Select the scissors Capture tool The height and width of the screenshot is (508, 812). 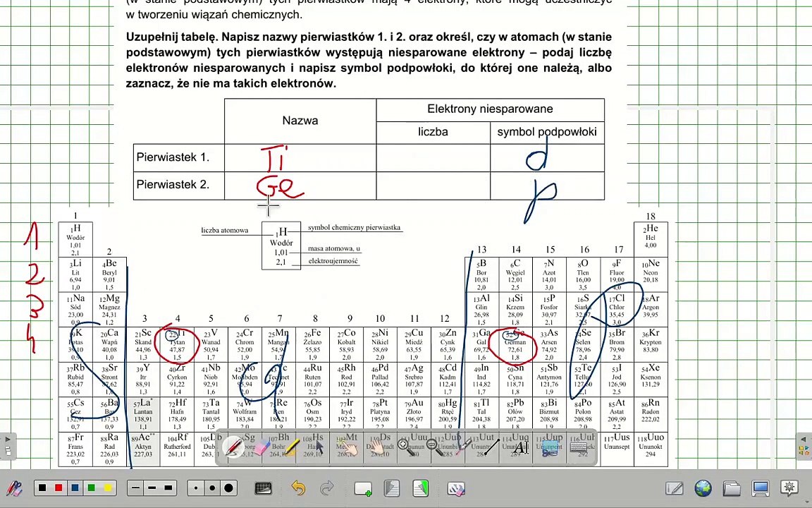coord(549,447)
